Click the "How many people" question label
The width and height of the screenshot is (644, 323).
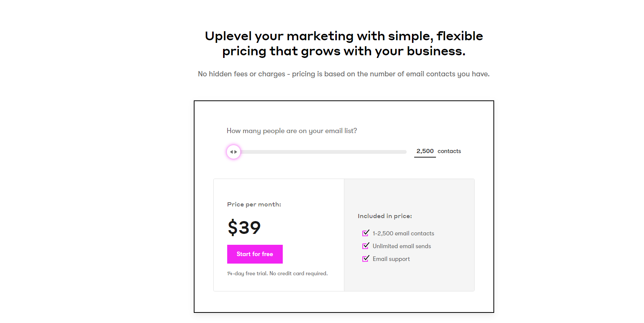coord(292,131)
